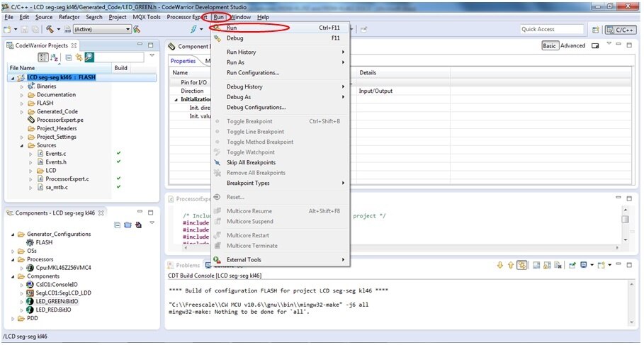This screenshot has height=345, width=644.
Task: Open Run Configurations dialog
Action: point(252,72)
